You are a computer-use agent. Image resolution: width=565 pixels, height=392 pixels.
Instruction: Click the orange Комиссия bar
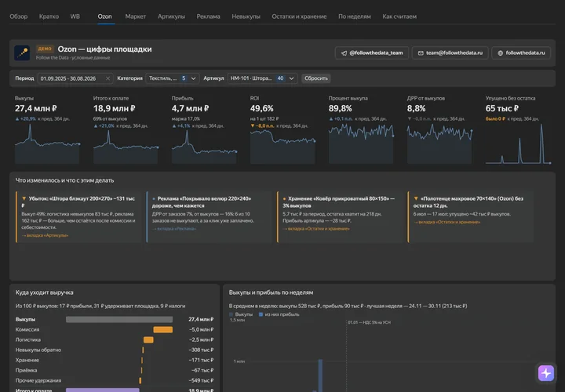pyautogui.click(x=163, y=329)
